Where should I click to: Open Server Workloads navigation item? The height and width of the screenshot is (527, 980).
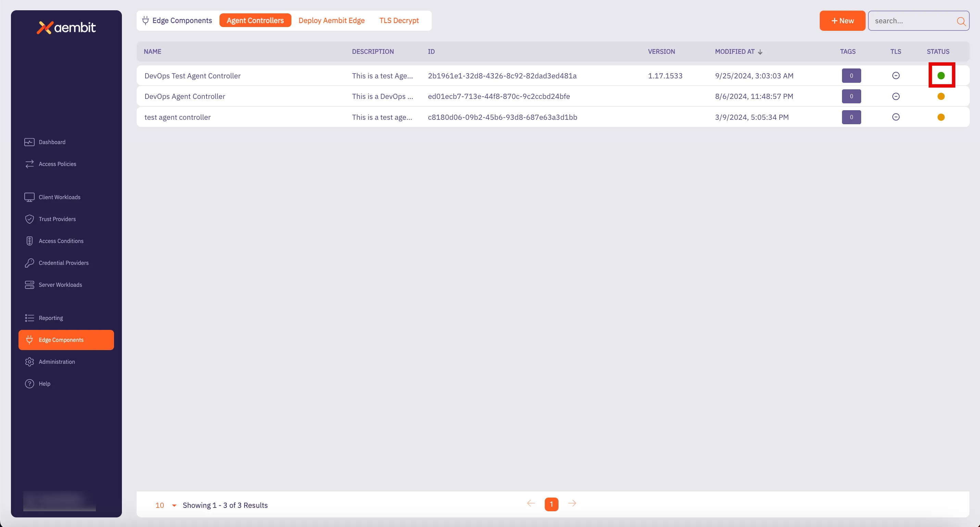click(60, 284)
